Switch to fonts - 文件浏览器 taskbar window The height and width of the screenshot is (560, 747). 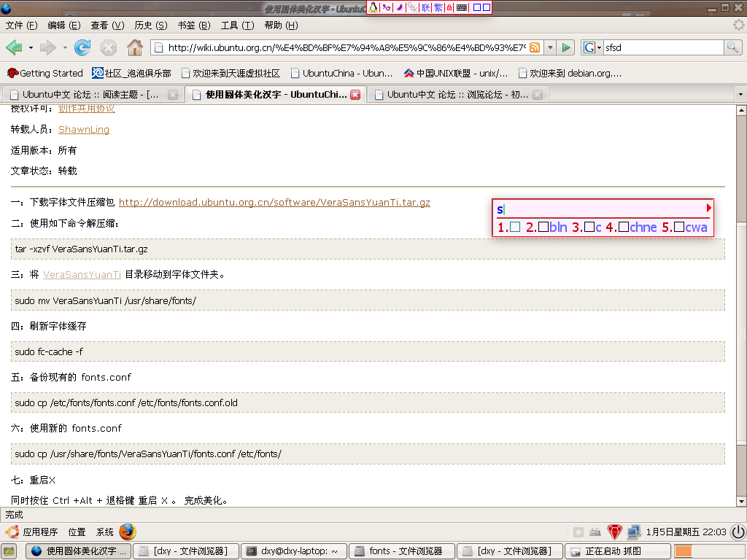[x=402, y=551]
